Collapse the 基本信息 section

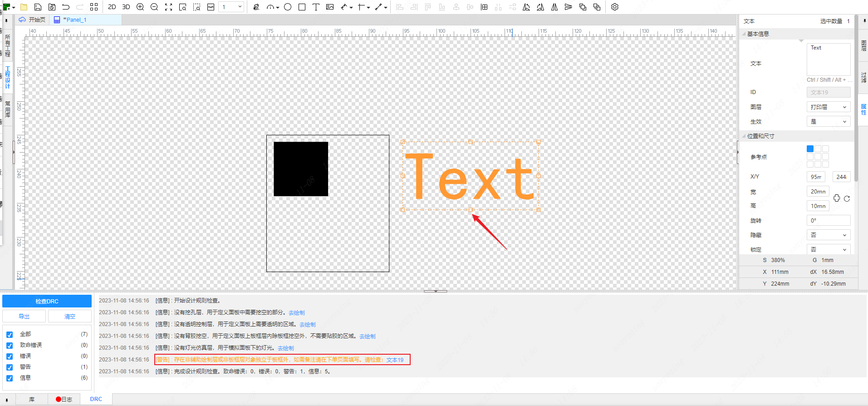point(744,34)
